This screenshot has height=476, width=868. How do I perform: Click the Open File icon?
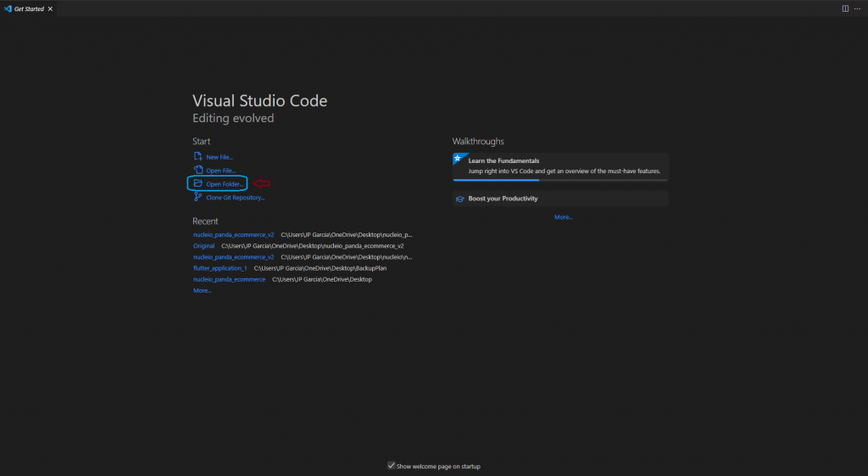198,170
